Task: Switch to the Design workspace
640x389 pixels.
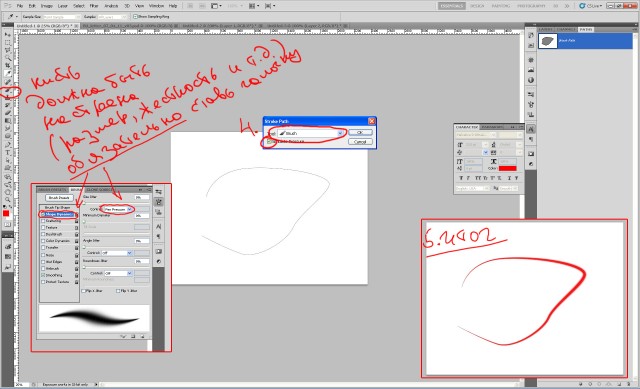Action: point(477,6)
